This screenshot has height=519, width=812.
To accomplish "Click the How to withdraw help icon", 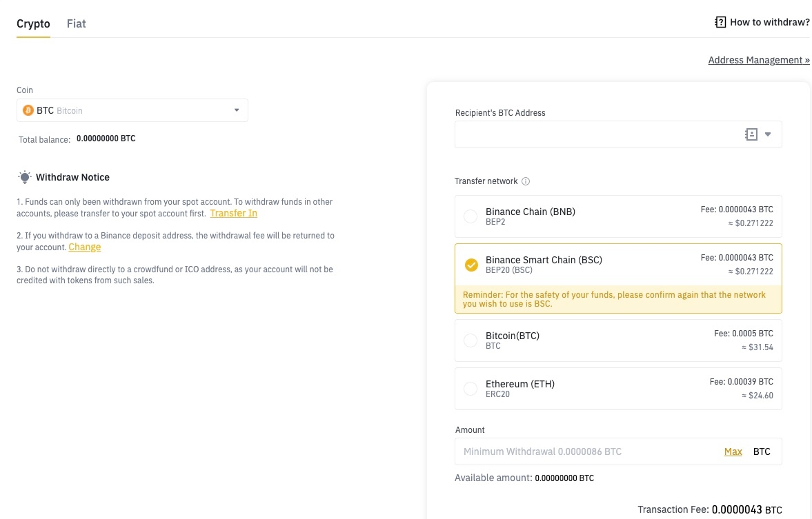I will [x=720, y=22].
